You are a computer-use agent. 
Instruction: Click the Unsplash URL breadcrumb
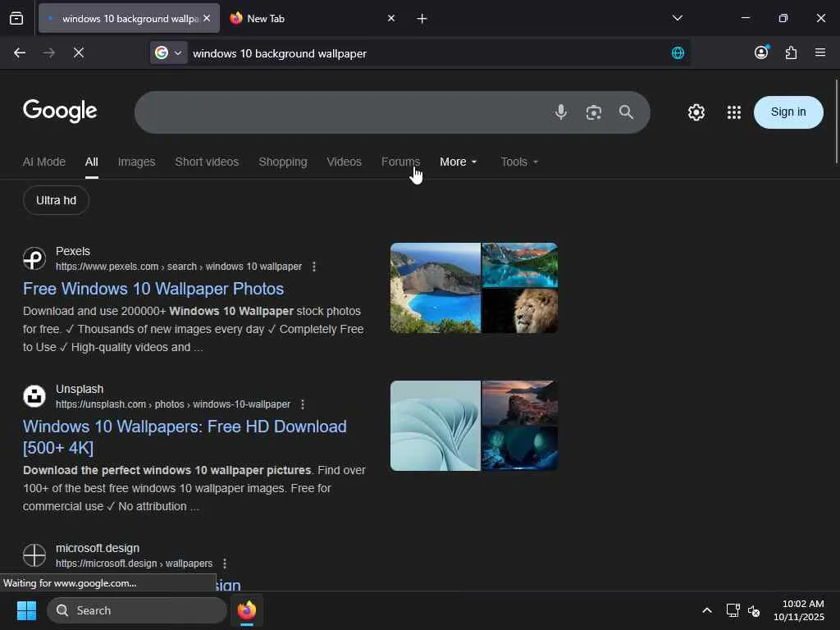click(173, 404)
